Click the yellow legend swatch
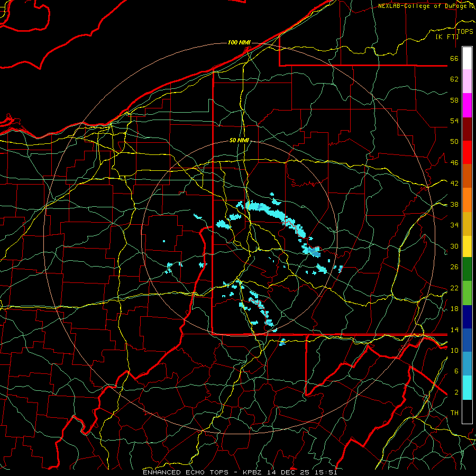The width and height of the screenshot is (476, 476). tap(467, 246)
